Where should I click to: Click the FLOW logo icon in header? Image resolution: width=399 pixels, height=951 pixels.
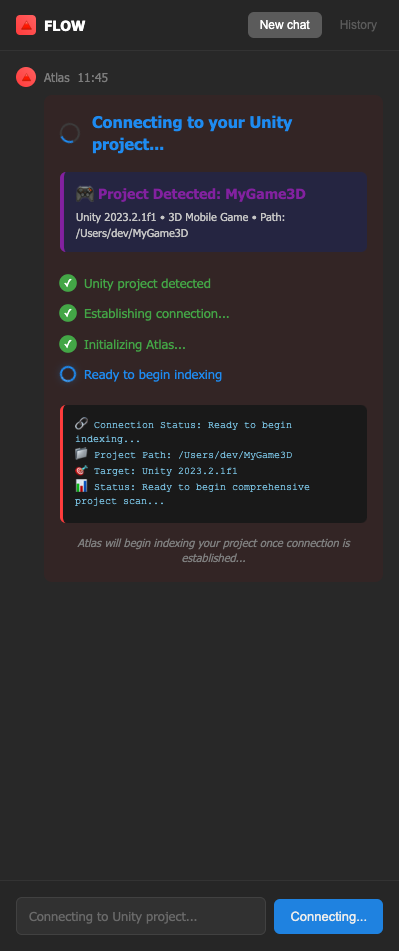[26, 25]
